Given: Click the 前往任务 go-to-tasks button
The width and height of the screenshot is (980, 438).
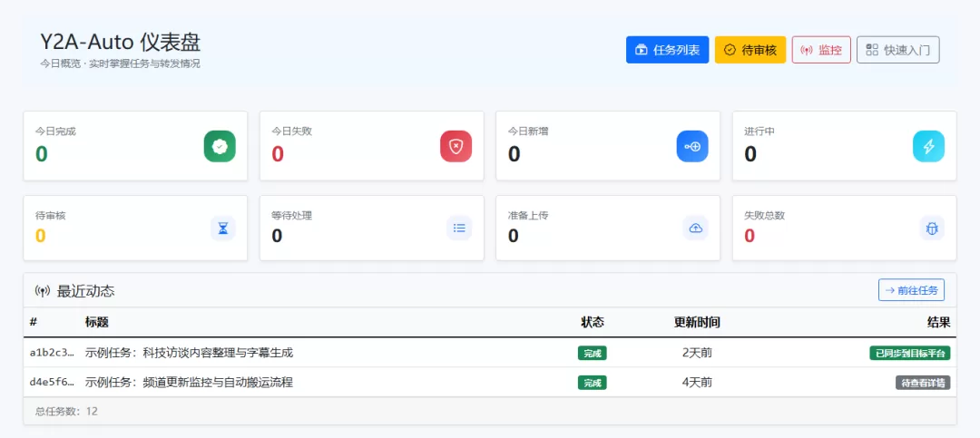Looking at the screenshot, I should tap(911, 290).
